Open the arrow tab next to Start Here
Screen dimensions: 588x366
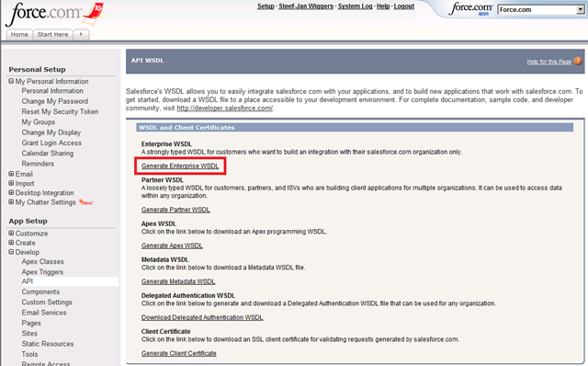(81, 35)
